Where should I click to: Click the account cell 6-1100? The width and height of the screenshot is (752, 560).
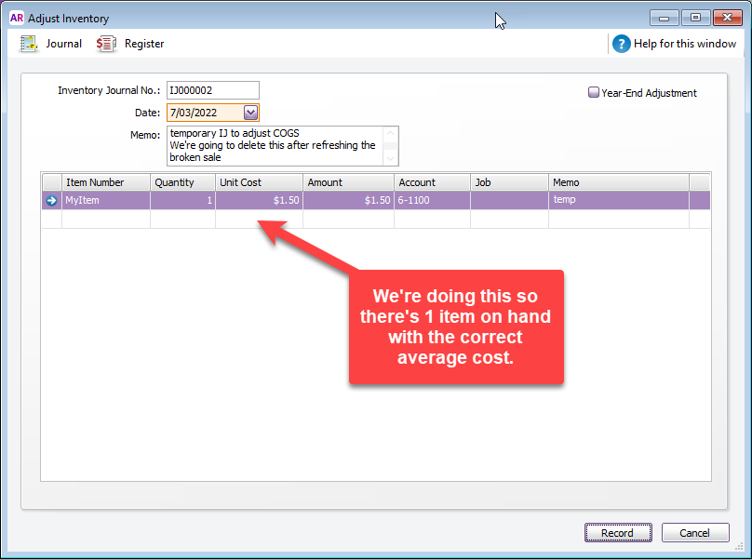pyautogui.click(x=432, y=200)
